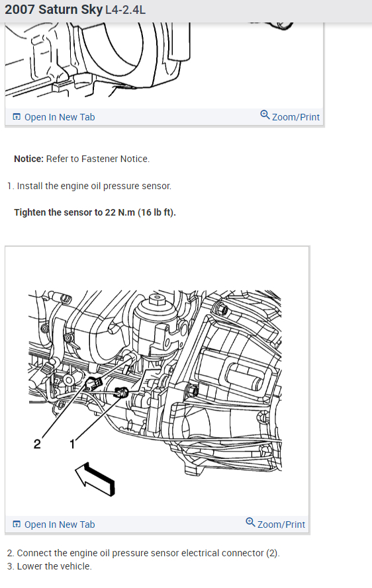Click the black direction arrow in the diagram
372x588 pixels.
pos(95,479)
